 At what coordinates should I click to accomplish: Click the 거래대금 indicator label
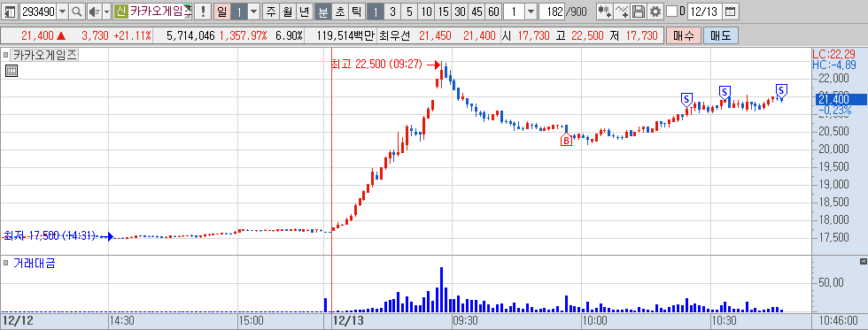click(35, 263)
